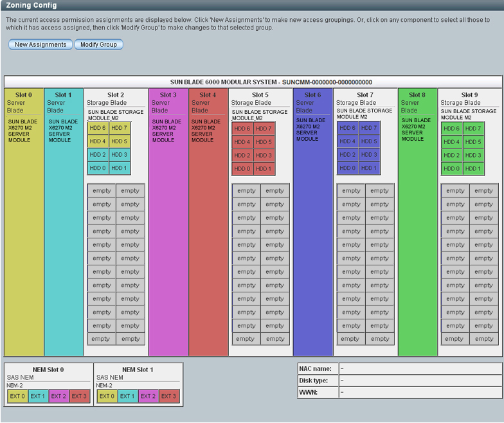Select EXT 0 port on NEM Slot 0
The height and width of the screenshot is (423, 504).
pos(17,396)
